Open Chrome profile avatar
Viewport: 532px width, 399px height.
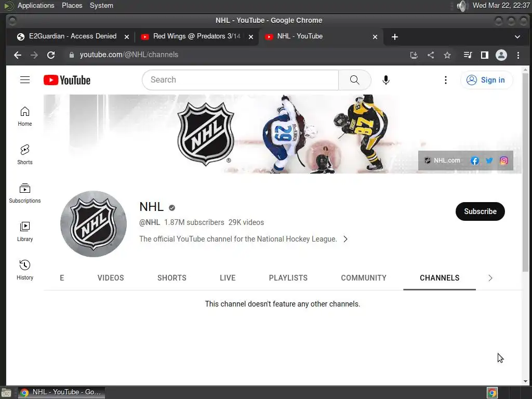tap(501, 55)
